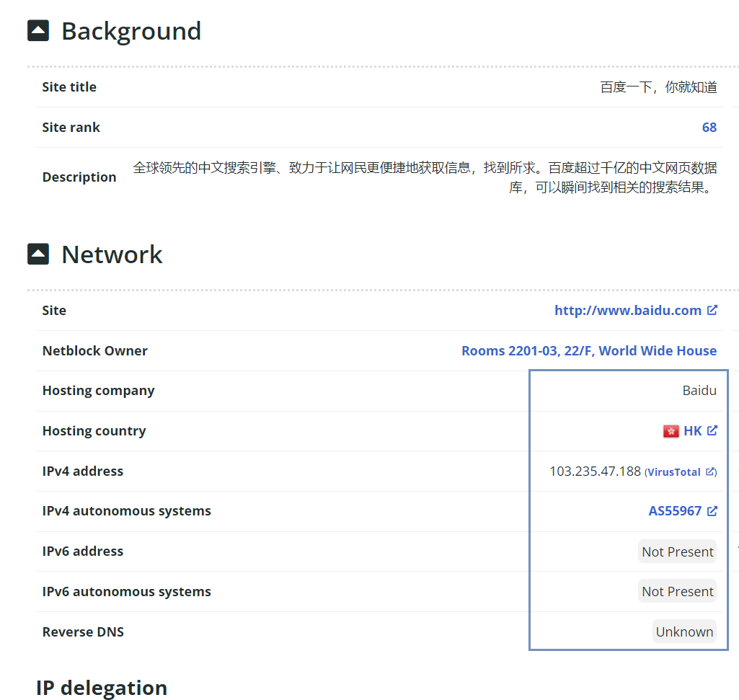Click the Hong Kong flag icon
The height and width of the screenshot is (700, 739).
coord(671,431)
